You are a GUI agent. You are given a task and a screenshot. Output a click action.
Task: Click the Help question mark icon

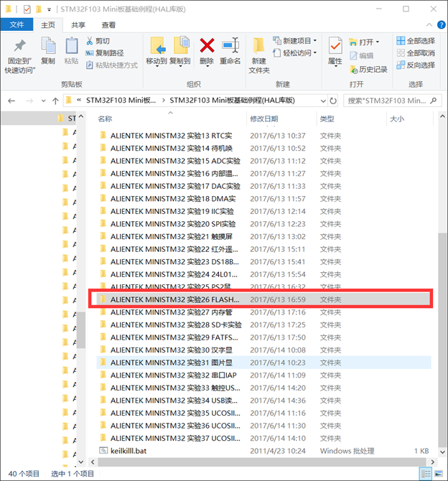(442, 25)
